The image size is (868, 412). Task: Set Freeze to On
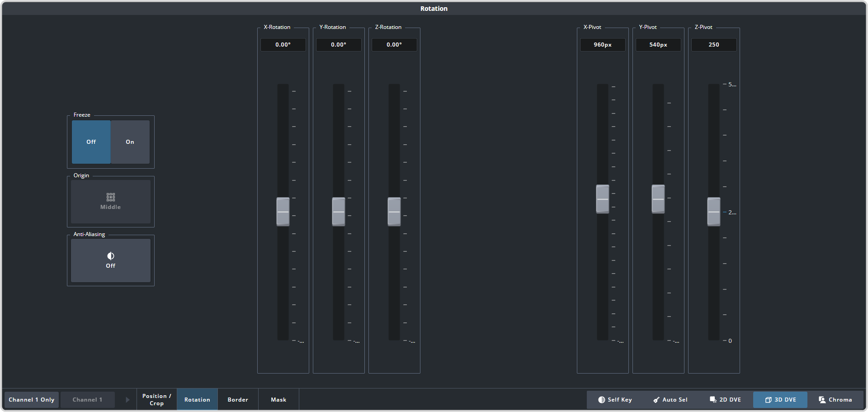[130, 142]
